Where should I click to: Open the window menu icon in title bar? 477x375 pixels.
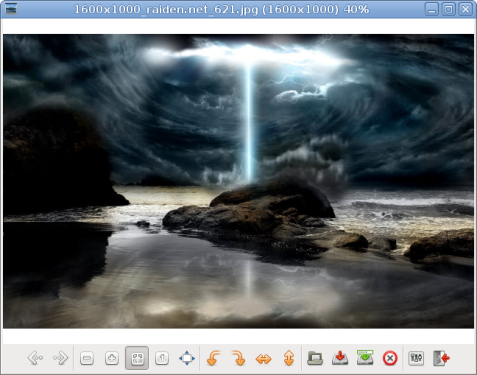tap(11, 9)
